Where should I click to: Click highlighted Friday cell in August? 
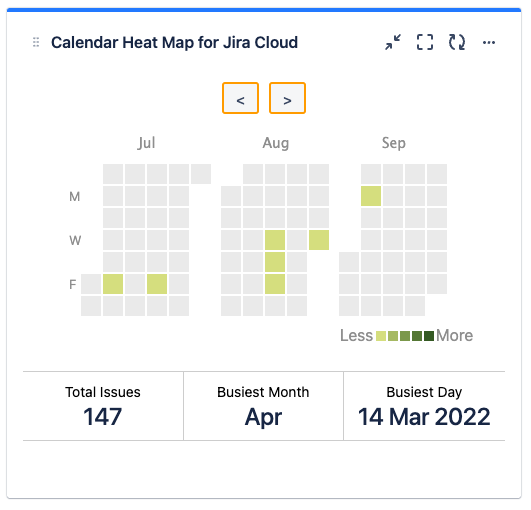click(x=275, y=284)
